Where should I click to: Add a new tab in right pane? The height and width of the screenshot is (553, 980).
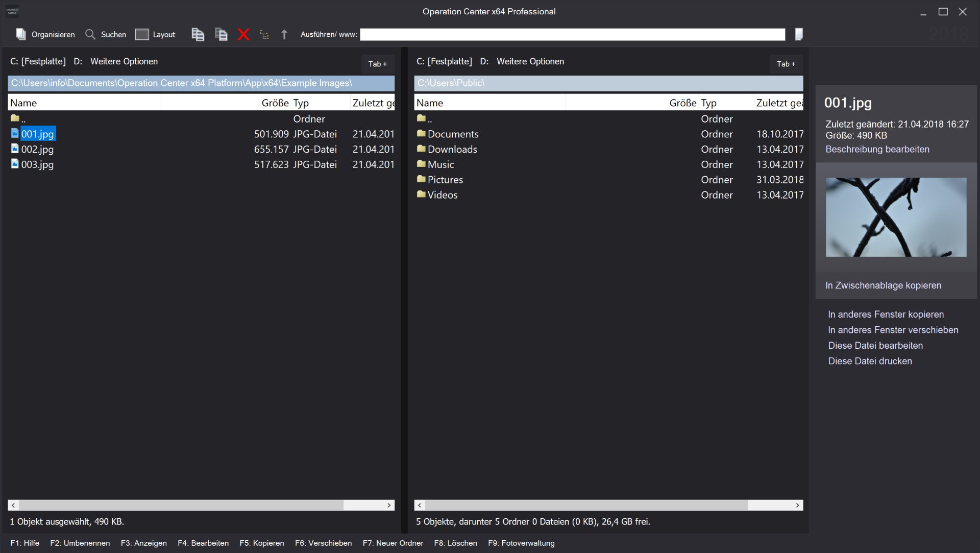[x=786, y=64]
